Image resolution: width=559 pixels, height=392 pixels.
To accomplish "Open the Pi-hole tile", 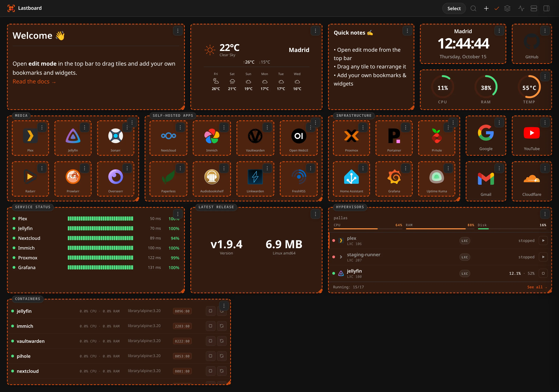I will coord(437,138).
